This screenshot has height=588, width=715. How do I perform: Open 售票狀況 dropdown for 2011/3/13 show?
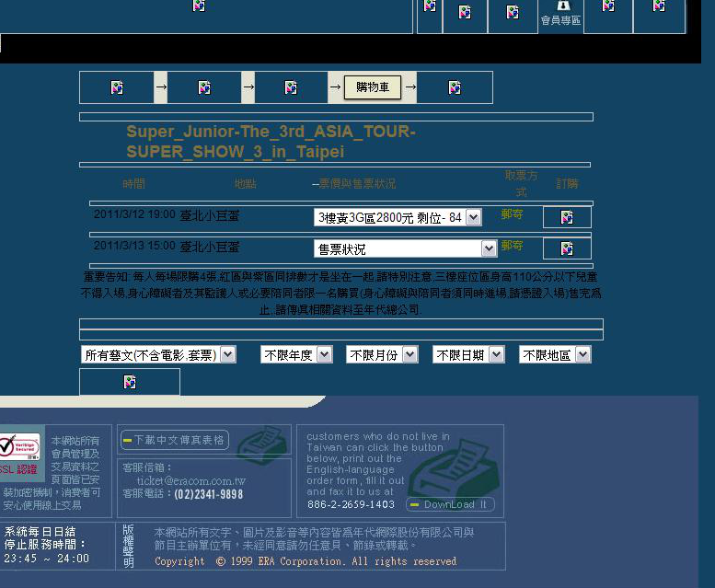pos(405,248)
